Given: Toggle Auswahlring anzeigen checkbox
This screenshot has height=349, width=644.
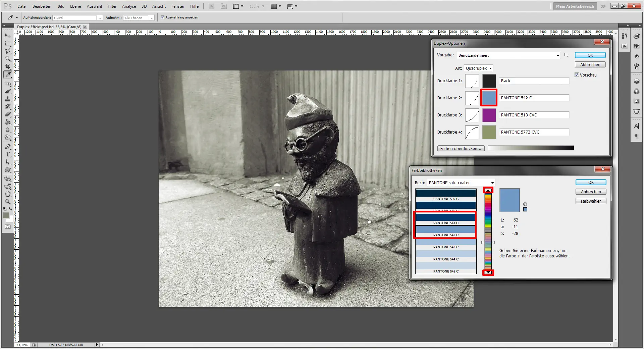Looking at the screenshot, I should (162, 17).
